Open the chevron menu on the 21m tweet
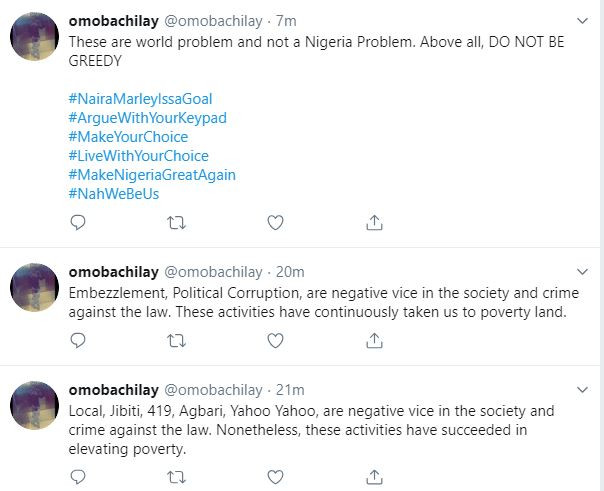The height and width of the screenshot is (491, 604). point(584,390)
